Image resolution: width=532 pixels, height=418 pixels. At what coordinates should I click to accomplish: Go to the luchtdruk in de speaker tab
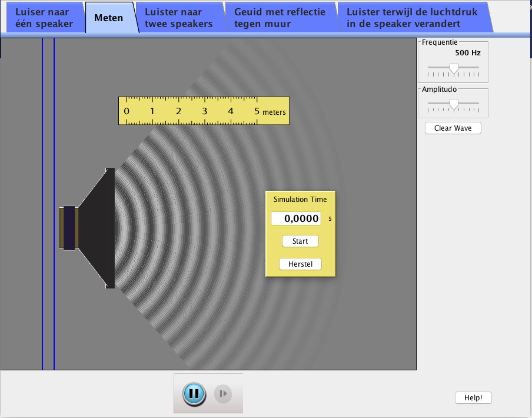[412, 18]
